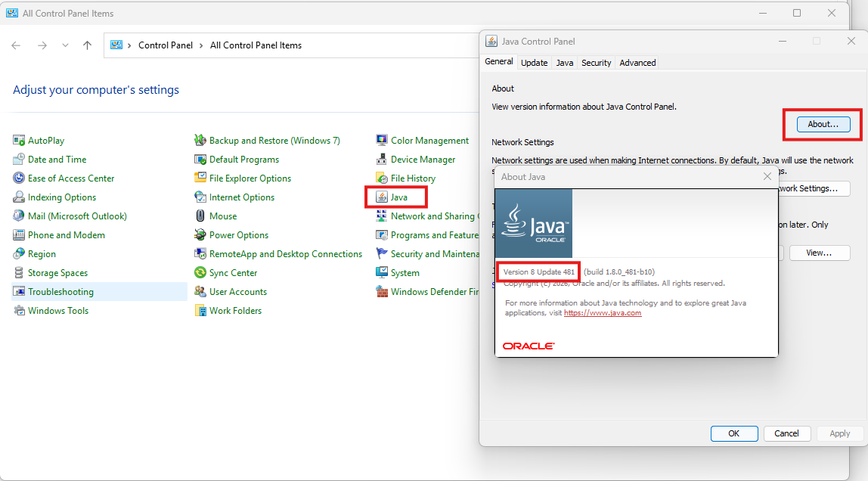
Task: Expand the chevron after Control Panel breadcrumb
Action: coord(201,45)
